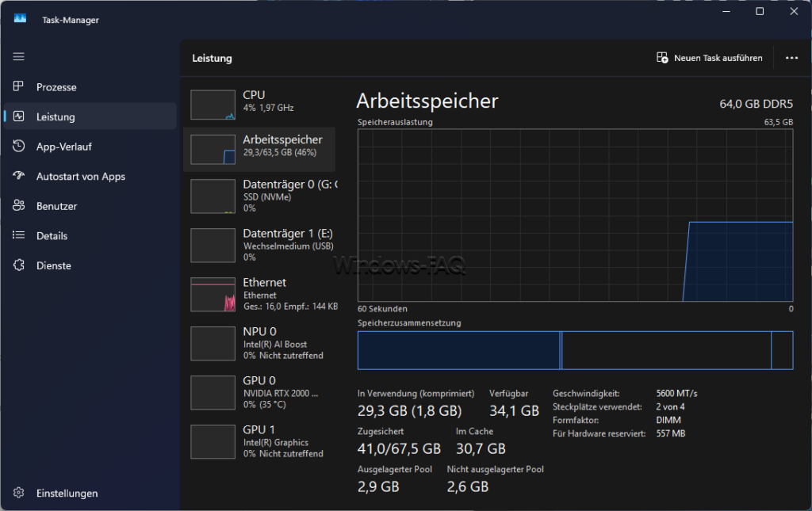Screen dimensions: 812x511
Task: Click the Einstellungen gear icon
Action: pos(19,492)
